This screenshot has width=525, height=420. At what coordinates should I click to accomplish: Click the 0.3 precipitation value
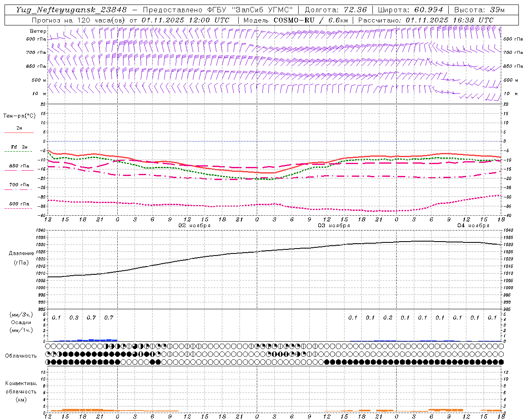click(74, 318)
